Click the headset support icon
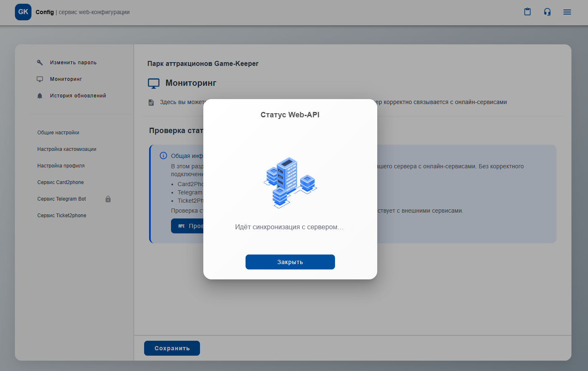 [547, 12]
